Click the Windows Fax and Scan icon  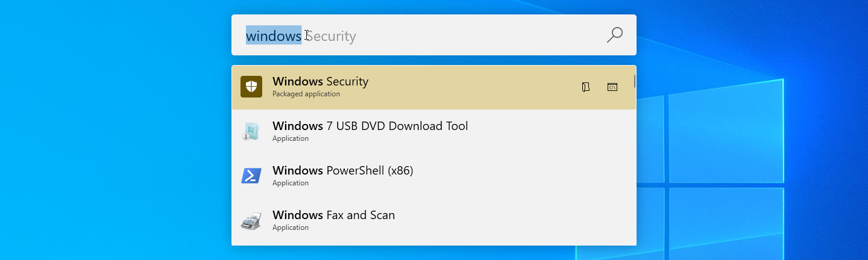point(251,221)
